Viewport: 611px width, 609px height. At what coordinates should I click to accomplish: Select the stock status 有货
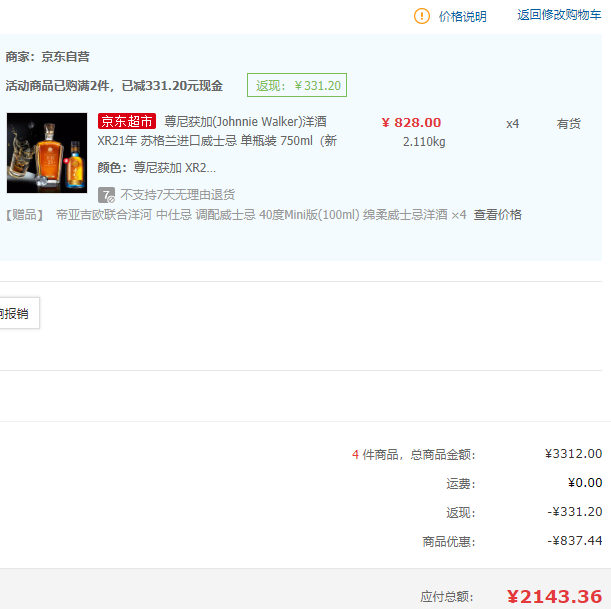[x=569, y=124]
